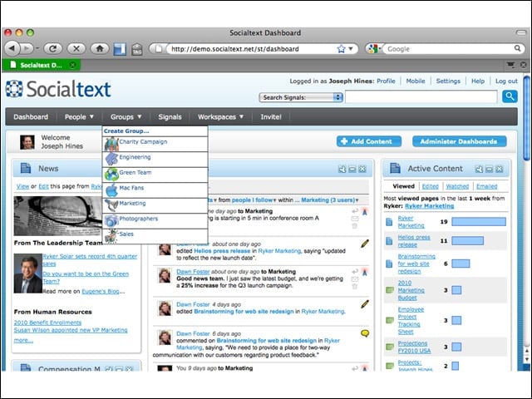Click the Active Content widget page icon

pos(395,168)
